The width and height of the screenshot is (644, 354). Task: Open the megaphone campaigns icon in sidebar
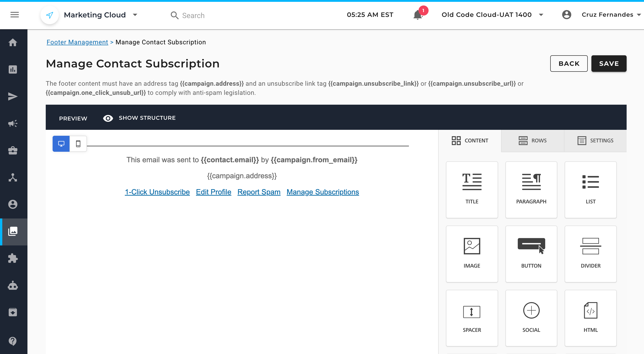(13, 123)
